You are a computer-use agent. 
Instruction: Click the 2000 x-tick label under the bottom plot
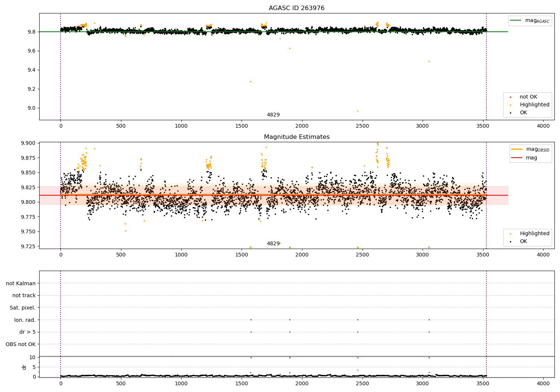[x=302, y=383]
